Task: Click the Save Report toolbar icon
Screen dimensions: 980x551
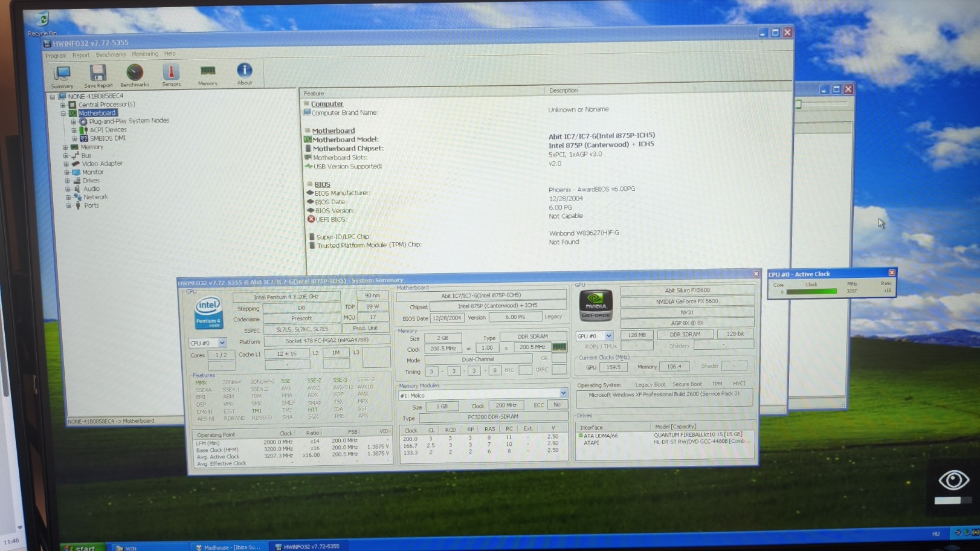Action: 98,76
